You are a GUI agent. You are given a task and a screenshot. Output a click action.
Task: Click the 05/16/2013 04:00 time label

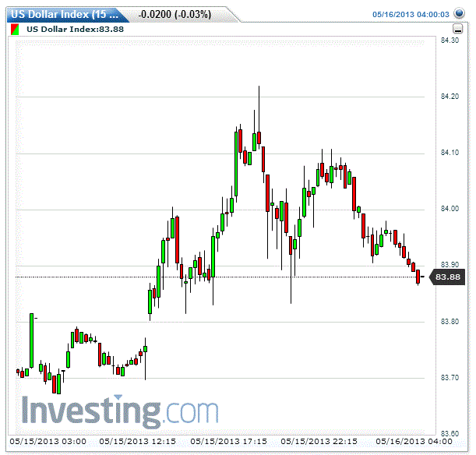coord(414,441)
